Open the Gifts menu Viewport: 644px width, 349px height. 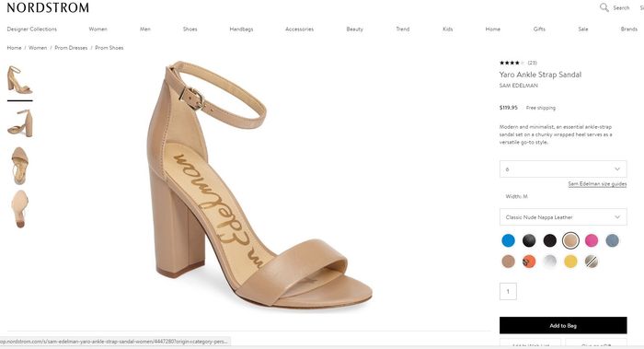[539, 29]
